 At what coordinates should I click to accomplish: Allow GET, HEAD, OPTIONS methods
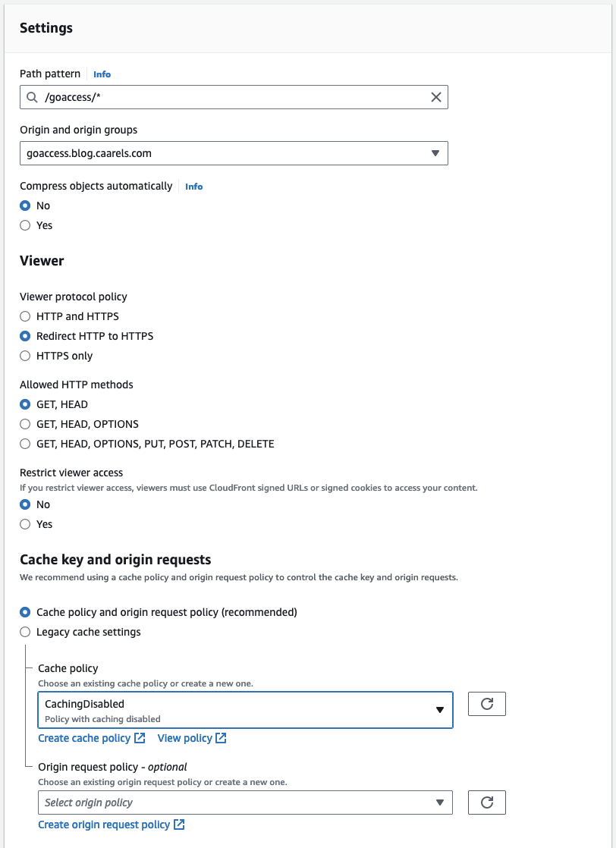[25, 424]
